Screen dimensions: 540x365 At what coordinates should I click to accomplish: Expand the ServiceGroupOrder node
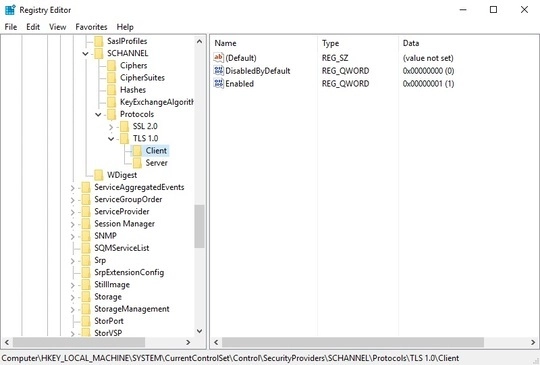(x=73, y=200)
